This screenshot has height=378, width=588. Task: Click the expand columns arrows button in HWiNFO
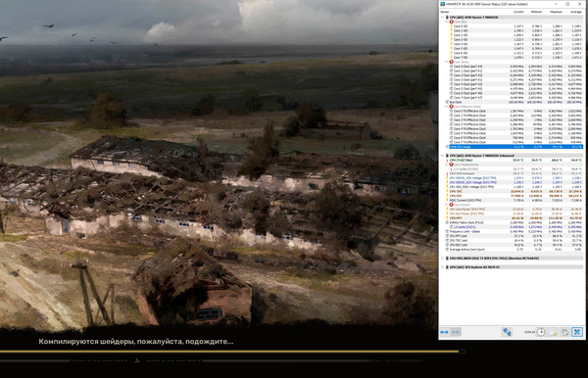pyautogui.click(x=444, y=332)
